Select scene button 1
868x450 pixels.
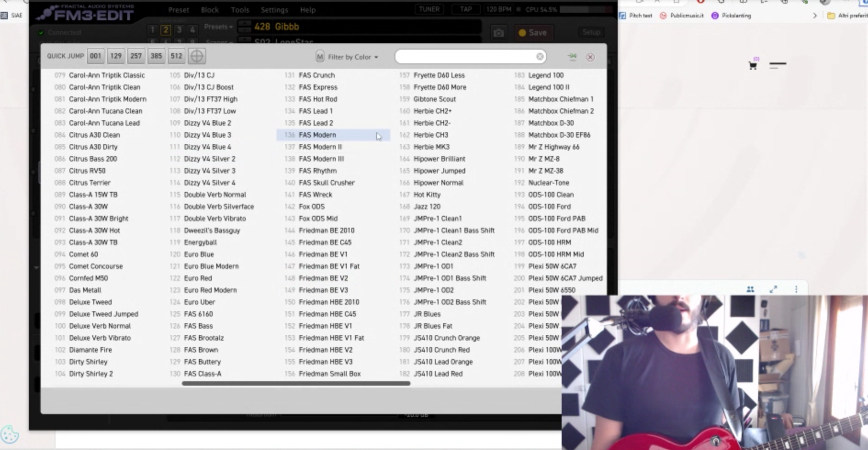pos(152,30)
